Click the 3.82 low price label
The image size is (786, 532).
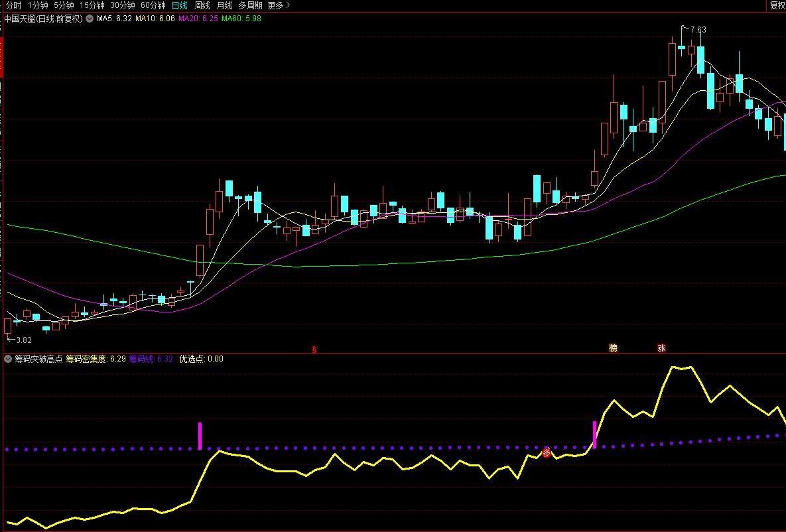click(24, 340)
